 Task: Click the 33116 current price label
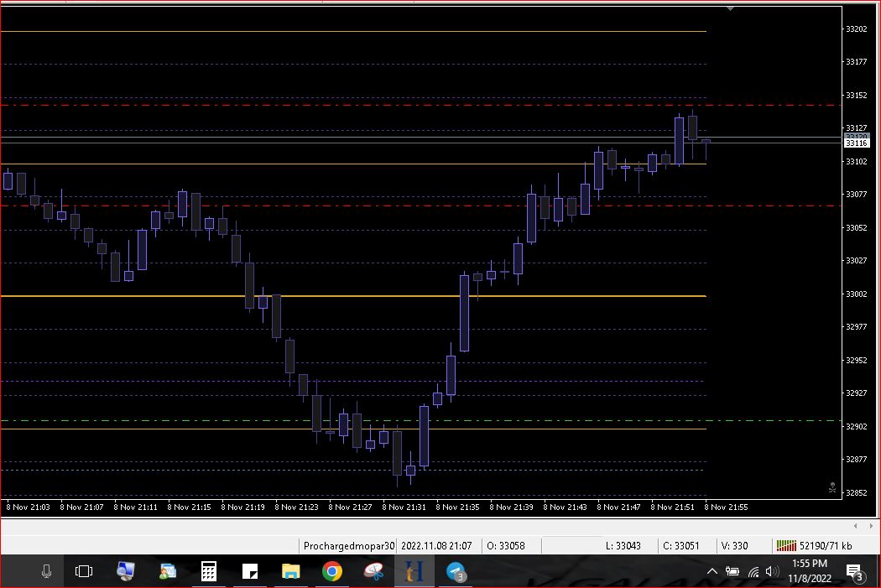(x=857, y=143)
